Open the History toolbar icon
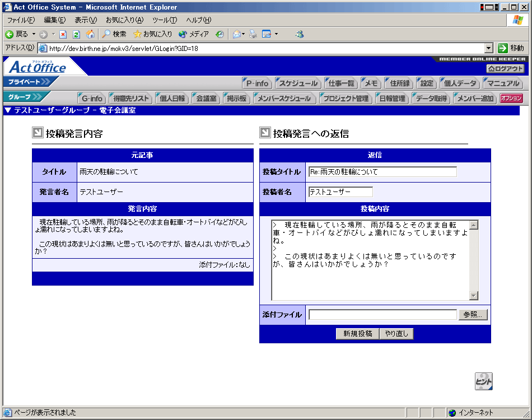 click(x=220, y=34)
